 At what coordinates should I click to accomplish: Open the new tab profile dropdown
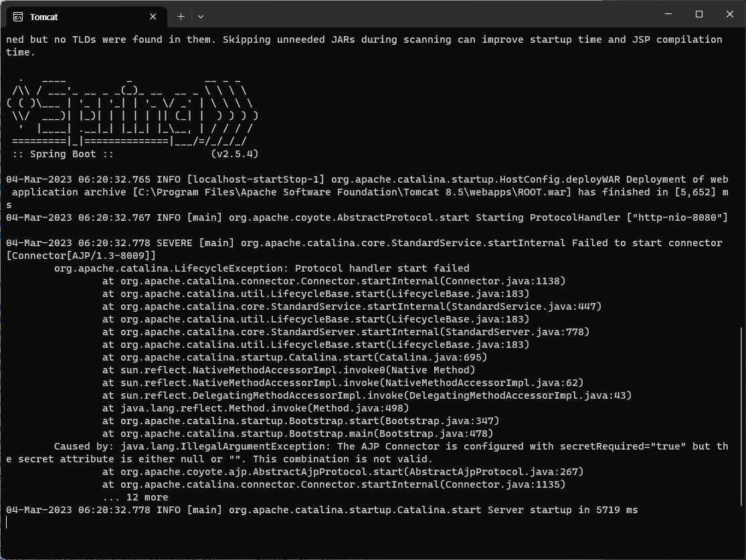[x=200, y=17]
